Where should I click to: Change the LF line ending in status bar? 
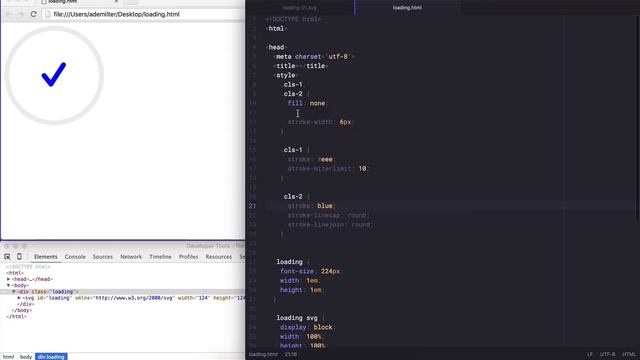pyautogui.click(x=590, y=354)
